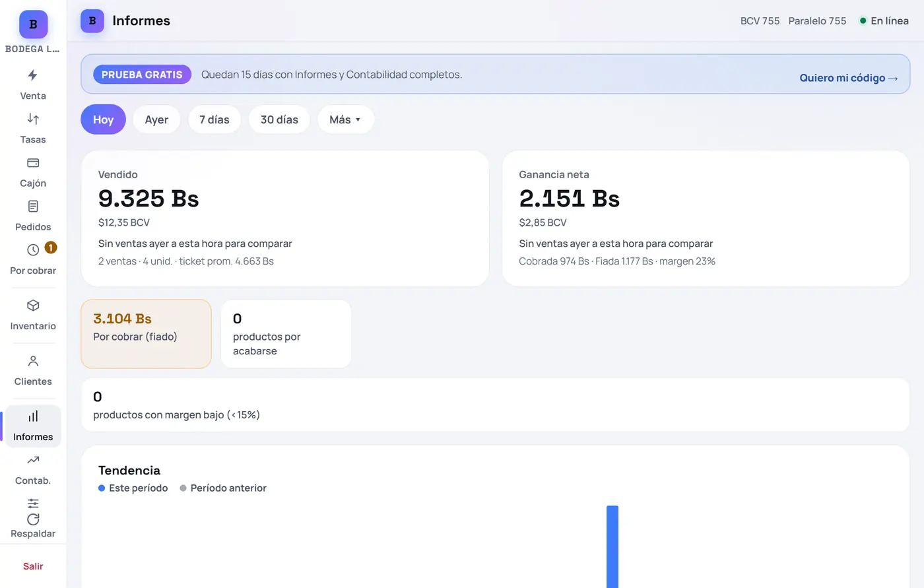Select the Pedidos document icon
924x588 pixels.
[33, 206]
